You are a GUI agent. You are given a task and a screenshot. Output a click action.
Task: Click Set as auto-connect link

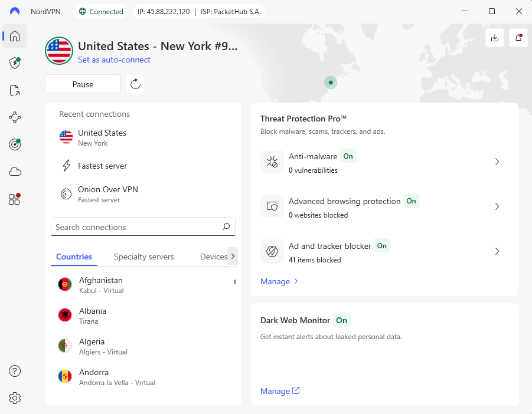(x=114, y=60)
